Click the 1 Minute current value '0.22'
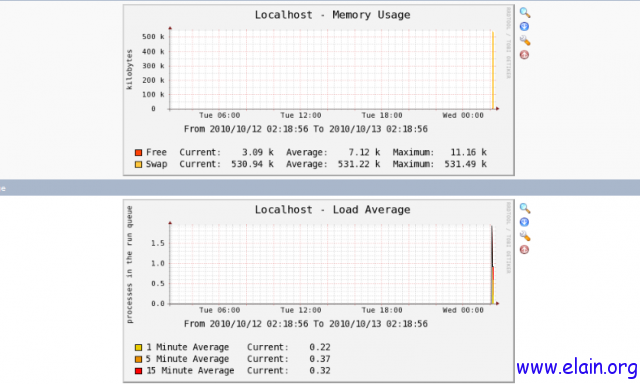Screen dimensions: 640x384 click(320, 347)
